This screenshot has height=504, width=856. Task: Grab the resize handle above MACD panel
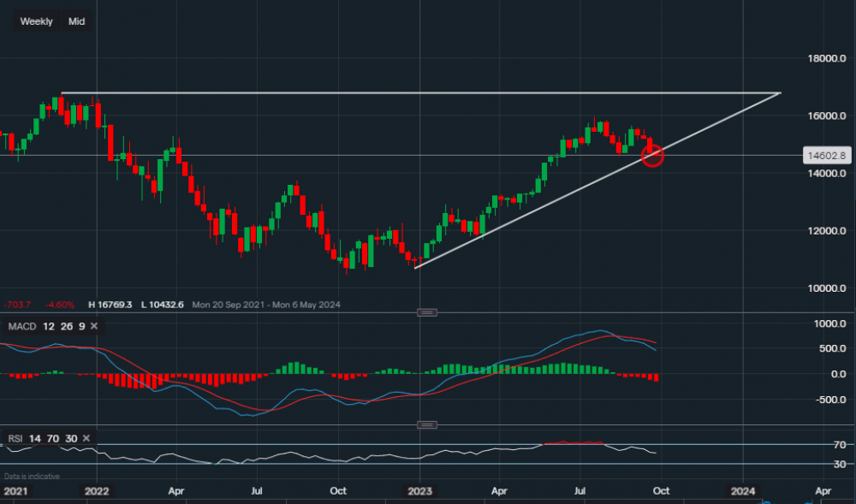[x=427, y=312]
